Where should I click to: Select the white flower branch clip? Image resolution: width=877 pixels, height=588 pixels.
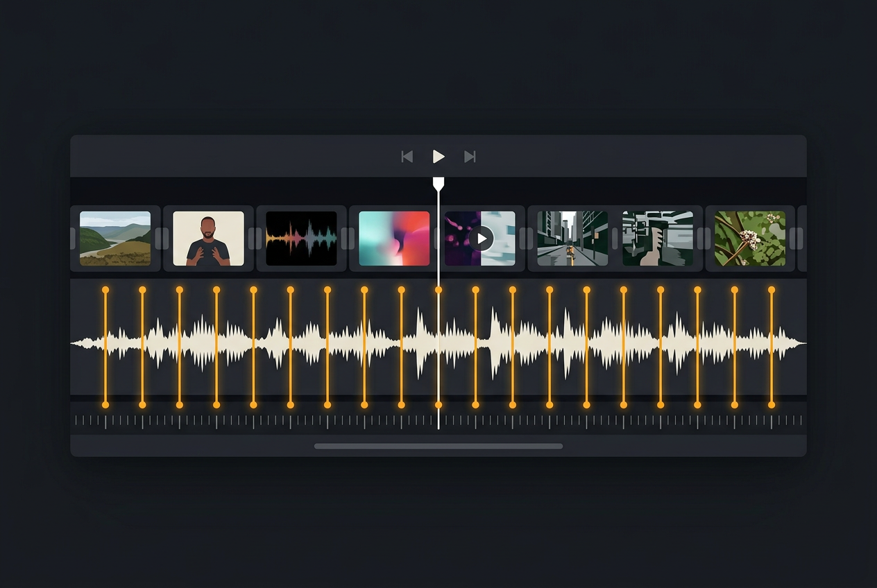click(750, 239)
